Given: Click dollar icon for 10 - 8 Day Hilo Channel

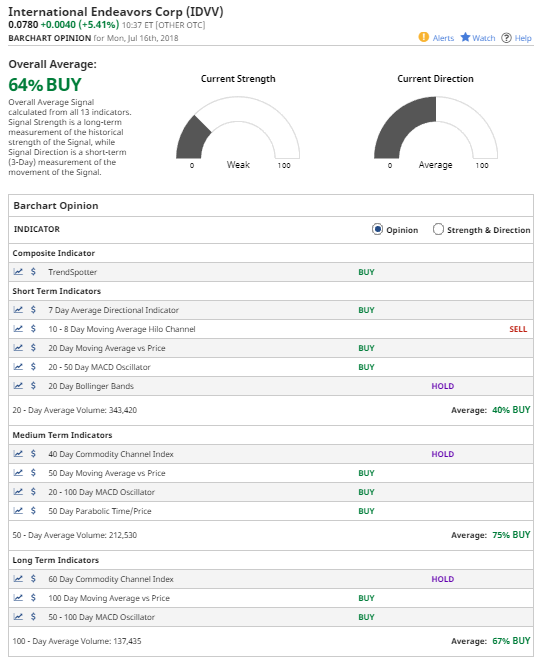Looking at the screenshot, I should point(33,329).
